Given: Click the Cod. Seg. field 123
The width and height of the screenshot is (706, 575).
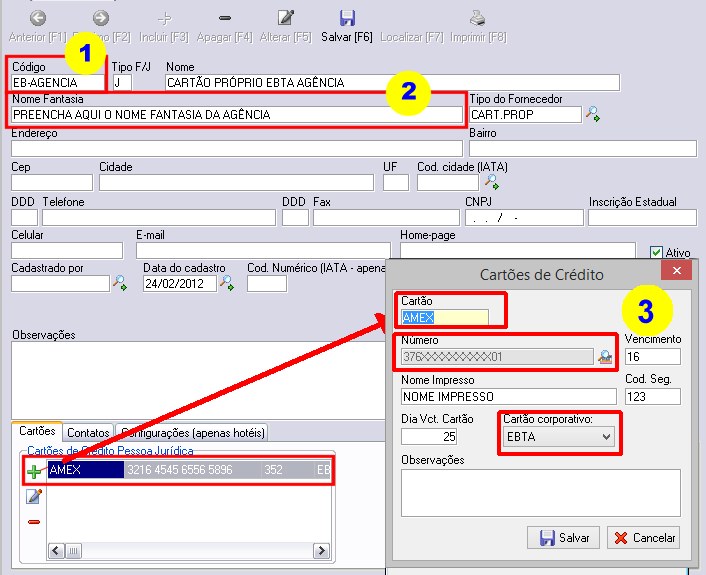Looking at the screenshot, I should click(653, 397).
